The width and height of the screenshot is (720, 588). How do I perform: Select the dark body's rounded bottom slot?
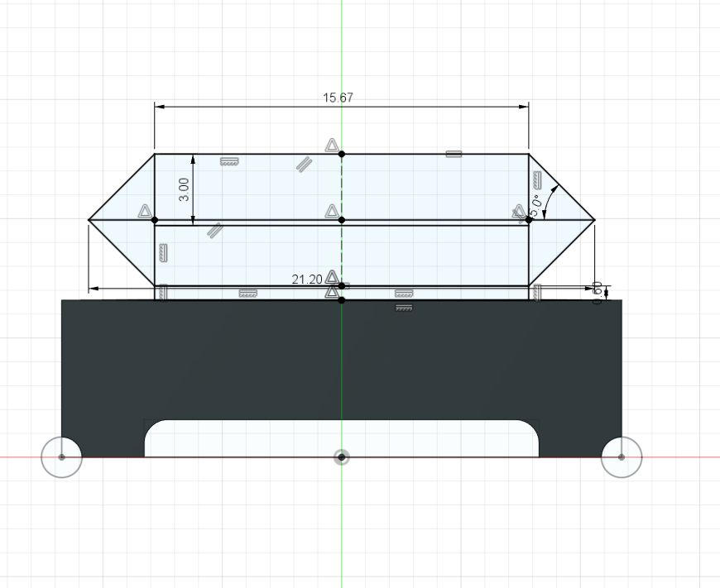click(342, 438)
